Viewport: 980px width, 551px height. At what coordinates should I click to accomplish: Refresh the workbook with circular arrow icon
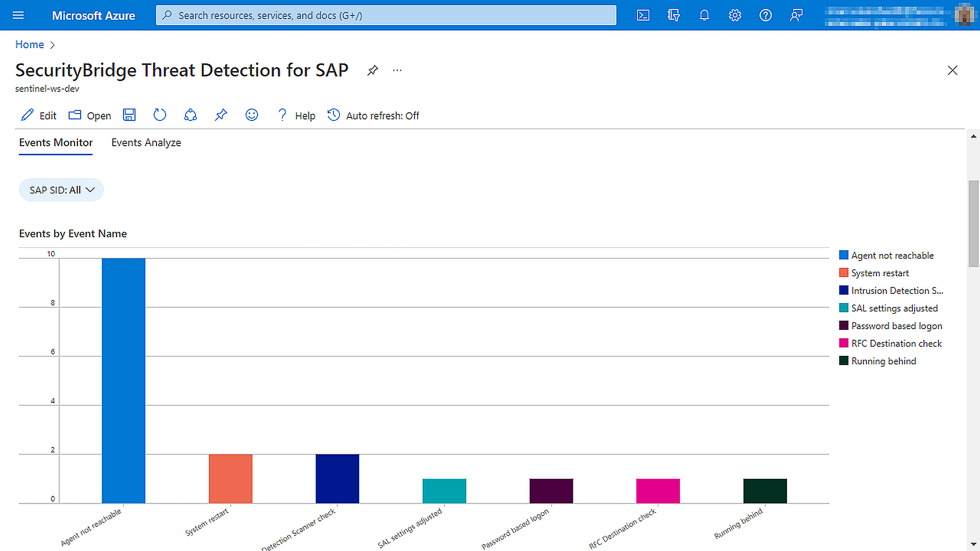(x=160, y=115)
